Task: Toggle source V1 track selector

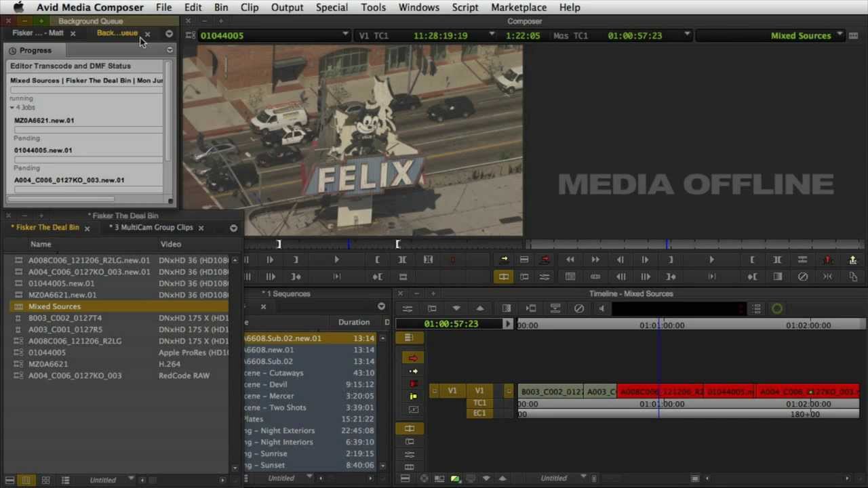Action: pyautogui.click(x=452, y=391)
